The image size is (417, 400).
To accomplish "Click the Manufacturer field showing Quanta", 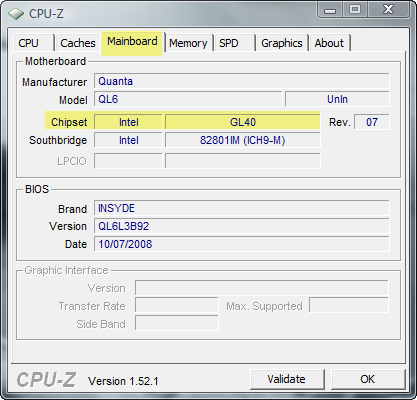I will pos(242,81).
